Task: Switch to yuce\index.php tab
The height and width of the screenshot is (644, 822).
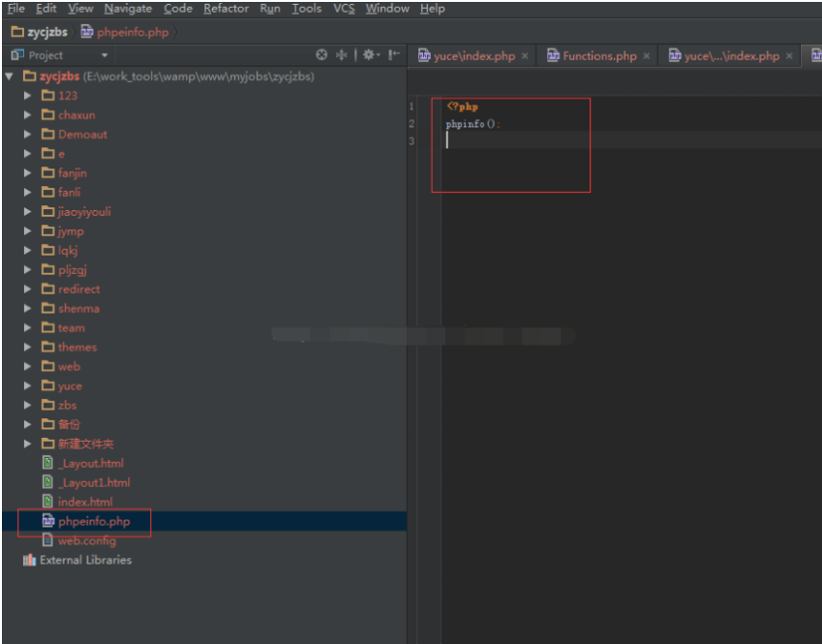Action: [x=473, y=55]
